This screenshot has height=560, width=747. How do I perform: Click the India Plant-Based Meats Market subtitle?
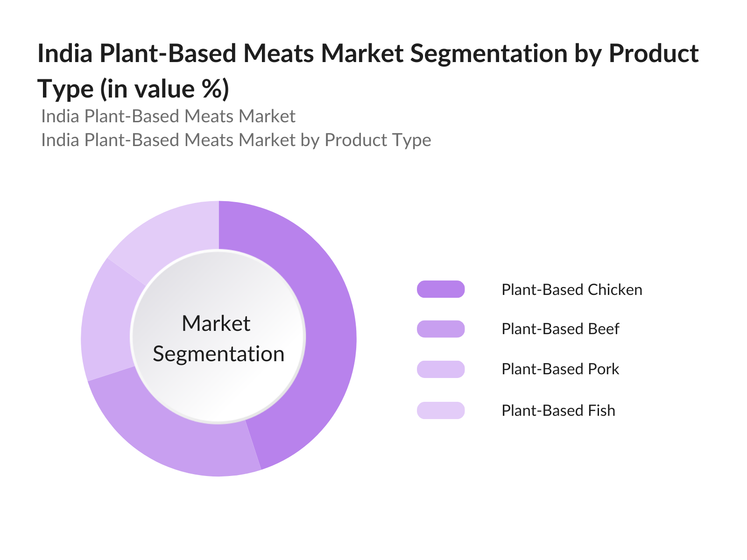(x=168, y=116)
